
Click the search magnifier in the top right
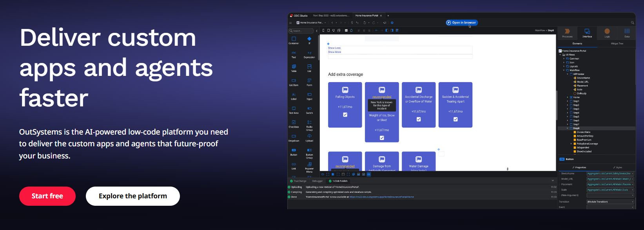[632, 23]
